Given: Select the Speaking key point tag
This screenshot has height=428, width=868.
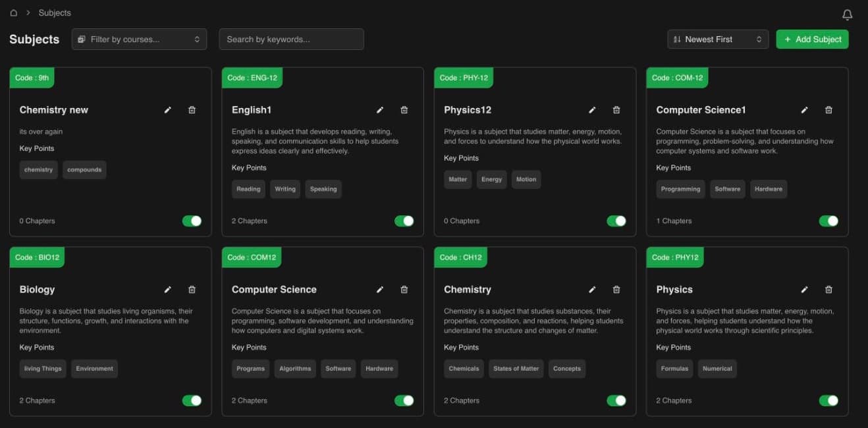Looking at the screenshot, I should click(x=323, y=189).
